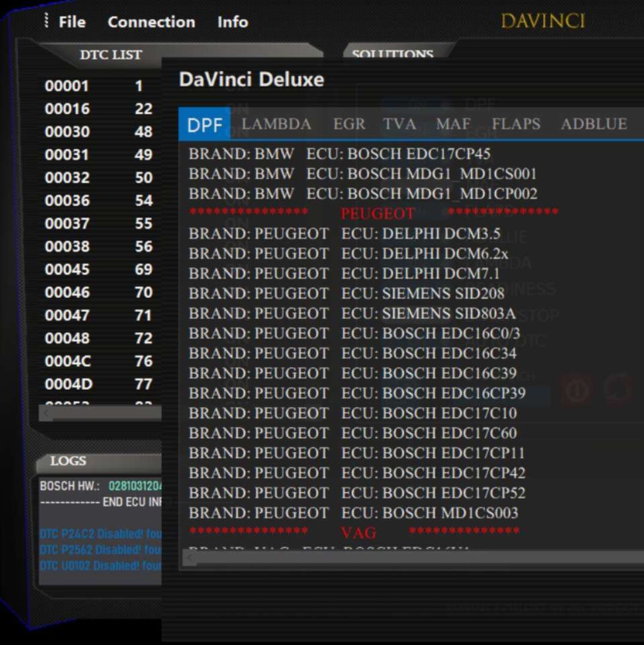The width and height of the screenshot is (644, 645).
Task: Select DTC row 00016
Action: click(x=99, y=109)
